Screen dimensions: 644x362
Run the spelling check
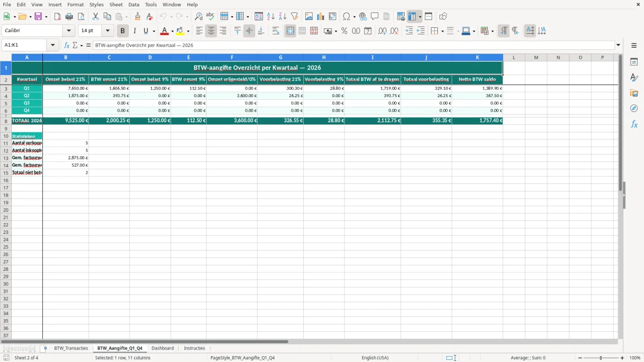click(x=210, y=17)
